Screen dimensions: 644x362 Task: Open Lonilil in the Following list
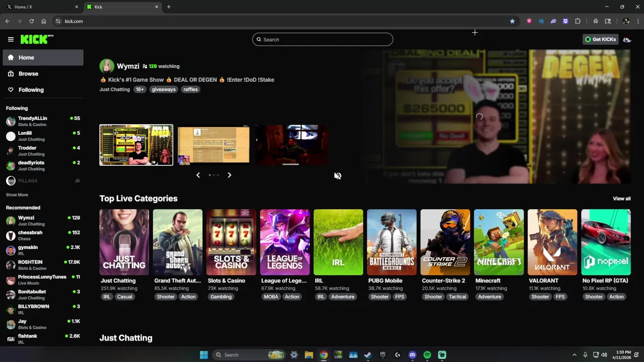click(x=43, y=136)
